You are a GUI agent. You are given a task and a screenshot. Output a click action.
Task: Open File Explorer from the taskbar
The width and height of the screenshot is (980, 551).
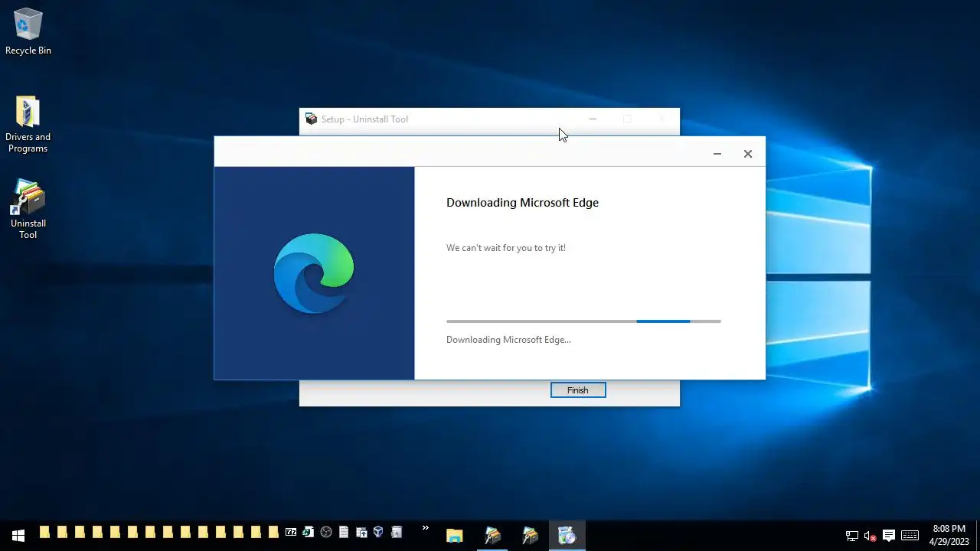[455, 535]
